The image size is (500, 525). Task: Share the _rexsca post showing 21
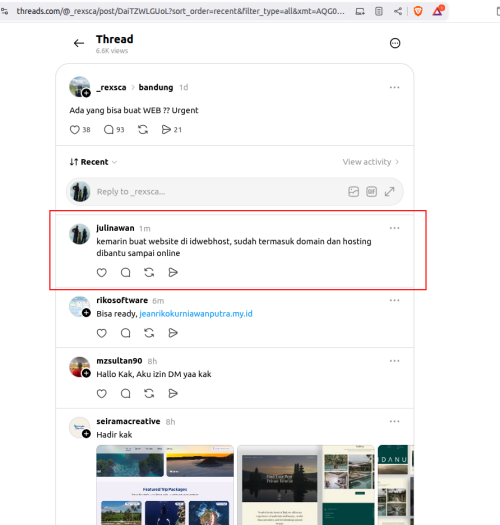pyautogui.click(x=166, y=130)
